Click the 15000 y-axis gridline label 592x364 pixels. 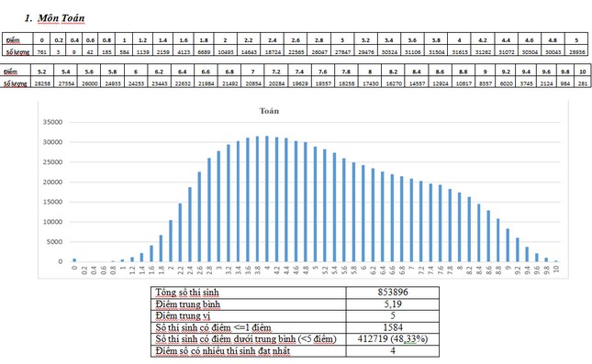[52, 202]
